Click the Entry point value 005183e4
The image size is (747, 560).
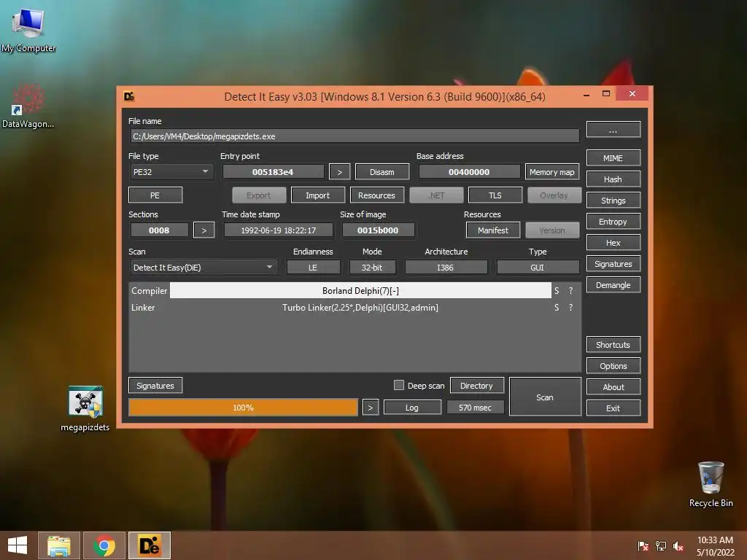(x=273, y=172)
